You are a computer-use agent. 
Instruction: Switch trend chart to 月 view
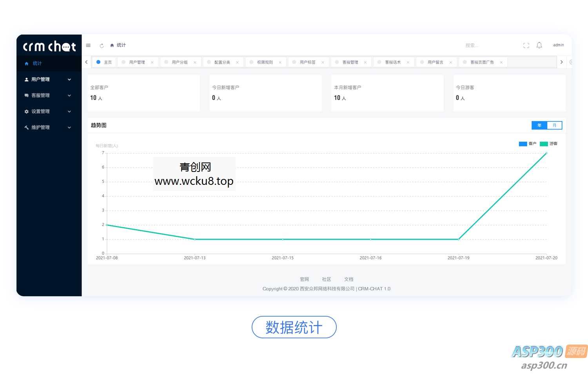tap(555, 125)
